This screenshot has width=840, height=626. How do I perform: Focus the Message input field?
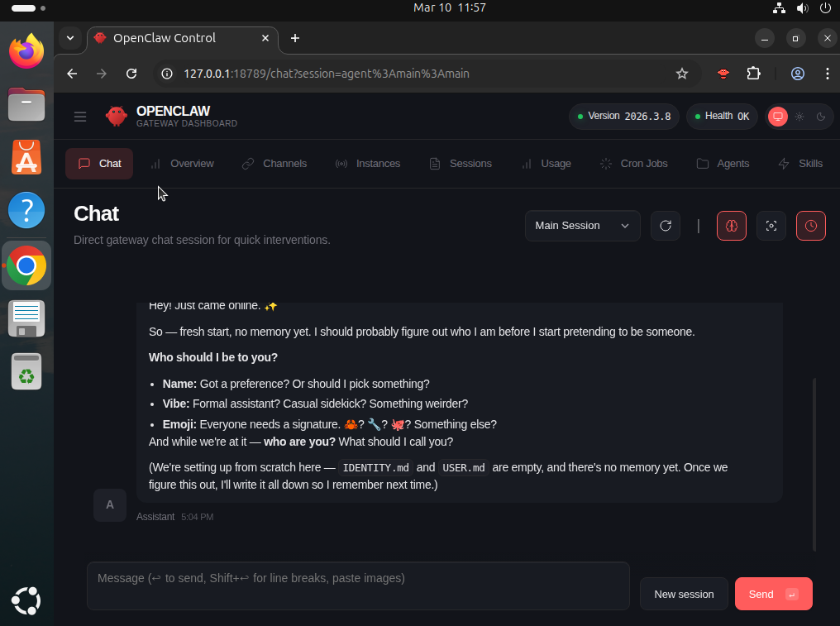click(358, 585)
